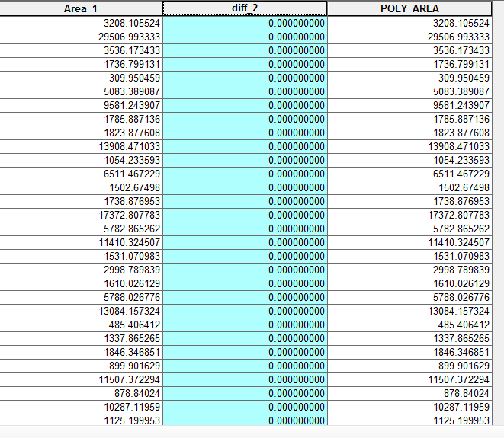The height and width of the screenshot is (438, 504).
Task: Select POLY_AREA value 1610.026129
Action: tap(461, 284)
